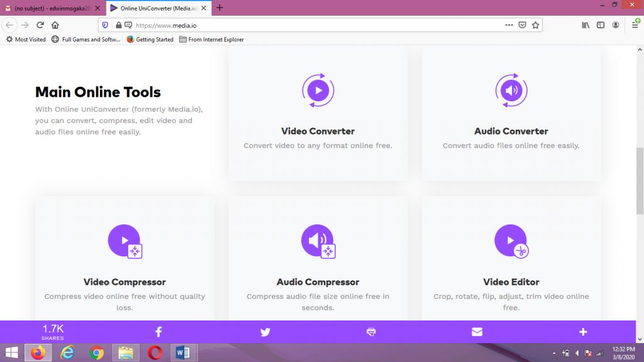Open the page actions three-dot menu

click(509, 25)
